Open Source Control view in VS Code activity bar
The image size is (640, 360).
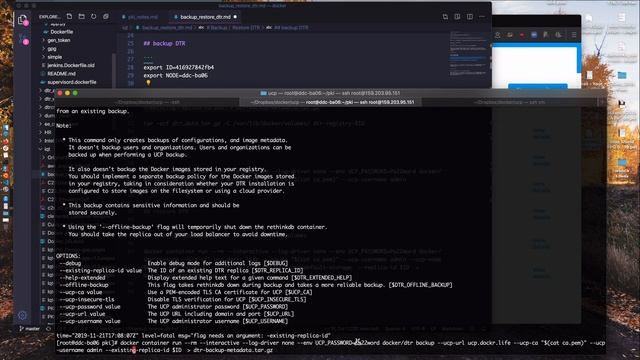[22, 40]
